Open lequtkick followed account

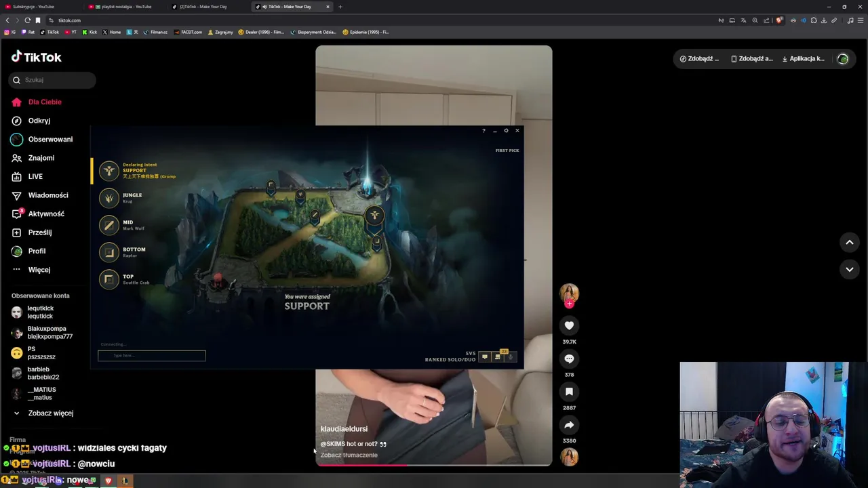pos(33,312)
